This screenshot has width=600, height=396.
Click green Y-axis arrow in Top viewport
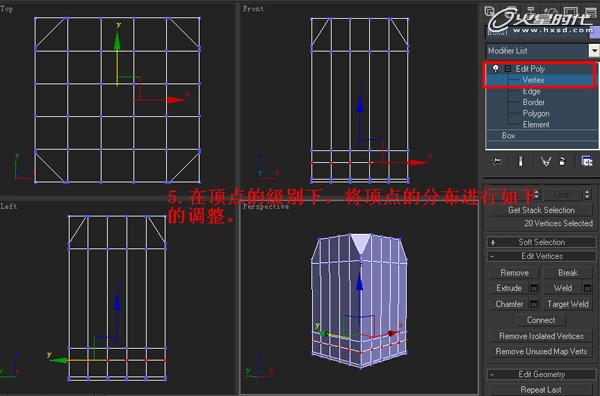(117, 41)
